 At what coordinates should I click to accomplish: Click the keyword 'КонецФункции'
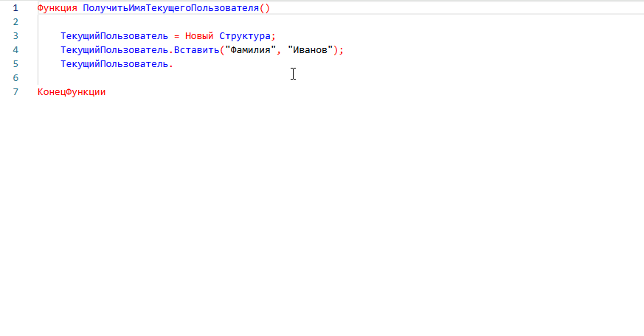coord(72,92)
